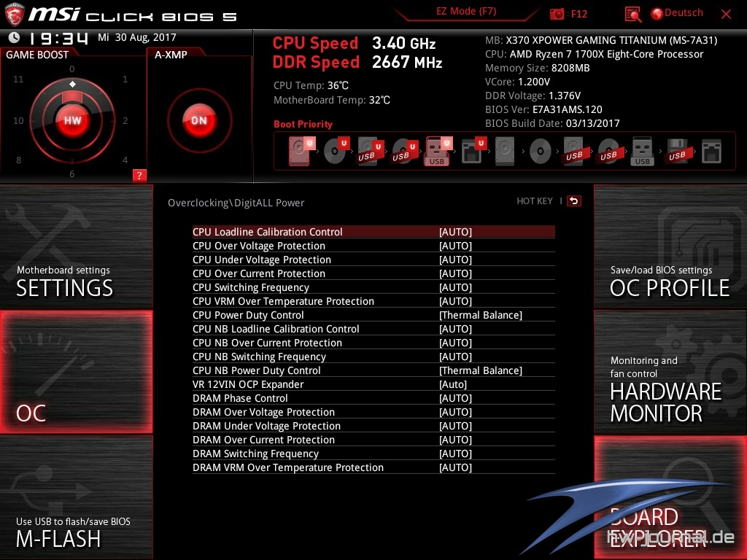
Task: Turn off the A-XMP ON button
Action: pyautogui.click(x=199, y=120)
